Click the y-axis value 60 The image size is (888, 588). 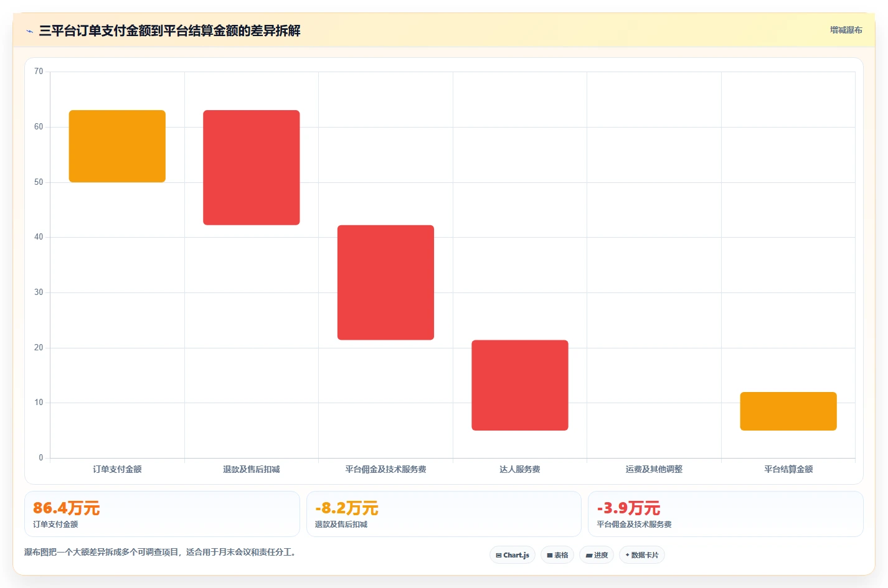click(x=39, y=127)
